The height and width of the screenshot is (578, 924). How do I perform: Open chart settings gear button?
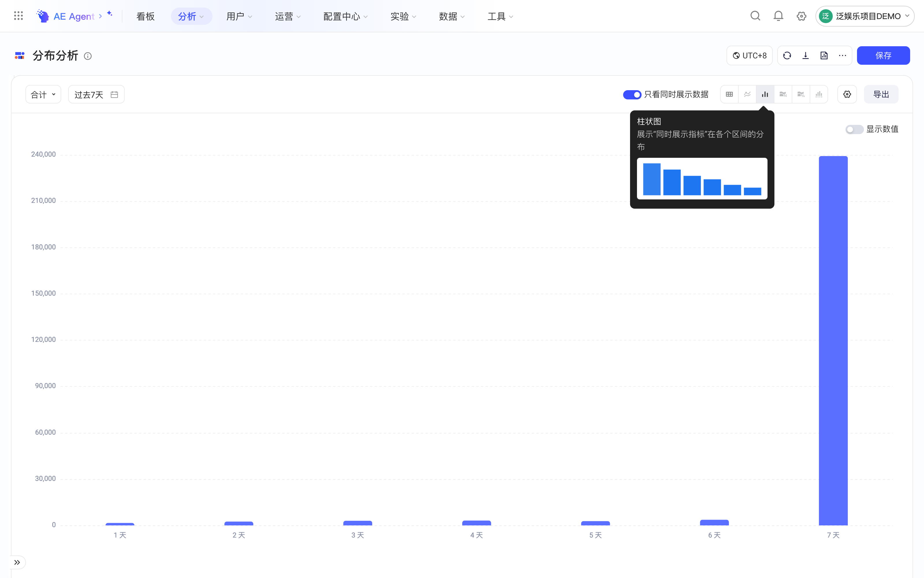point(847,95)
